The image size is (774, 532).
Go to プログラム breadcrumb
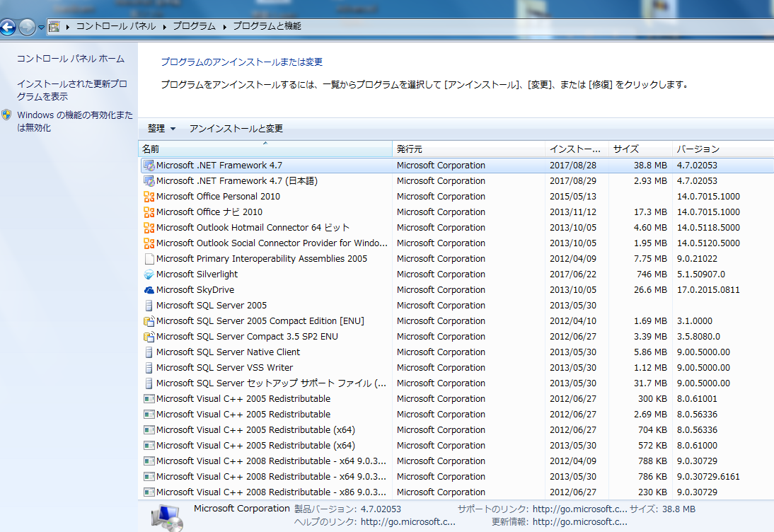coord(194,26)
